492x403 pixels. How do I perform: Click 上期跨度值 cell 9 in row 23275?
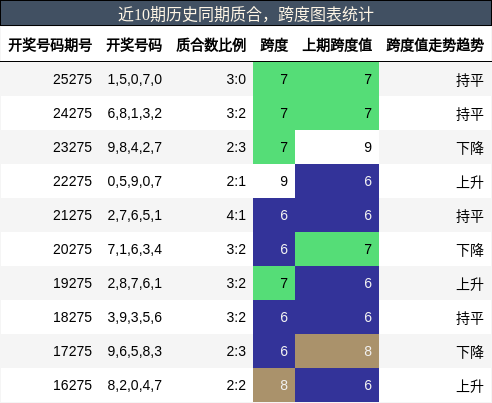coord(337,147)
